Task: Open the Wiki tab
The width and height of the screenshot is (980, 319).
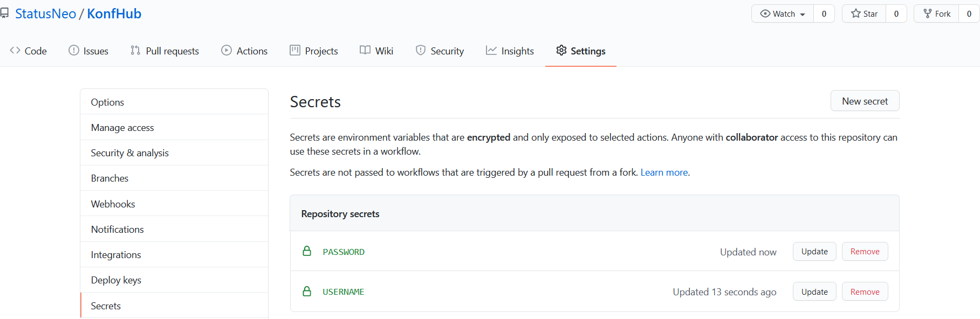Action: pyautogui.click(x=376, y=51)
